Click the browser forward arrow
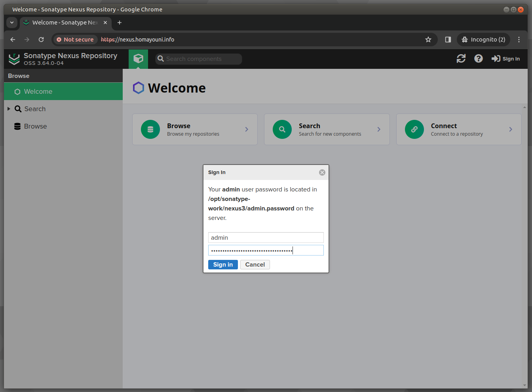The width and height of the screenshot is (532, 392). pos(27,40)
